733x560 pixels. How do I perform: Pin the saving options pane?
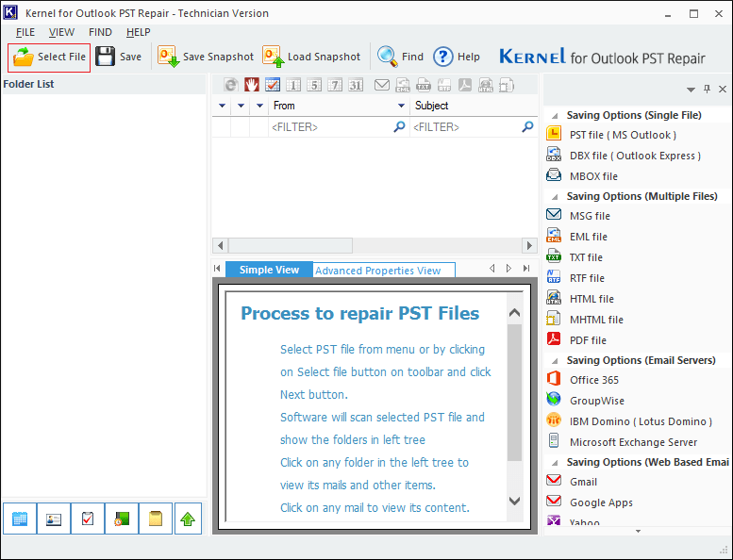pyautogui.click(x=707, y=89)
